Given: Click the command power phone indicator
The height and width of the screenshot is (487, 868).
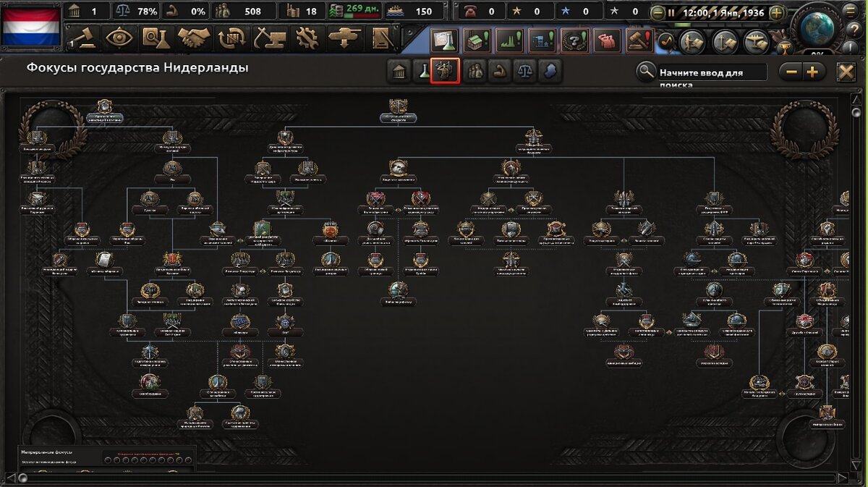Looking at the screenshot, I should tap(482, 12).
